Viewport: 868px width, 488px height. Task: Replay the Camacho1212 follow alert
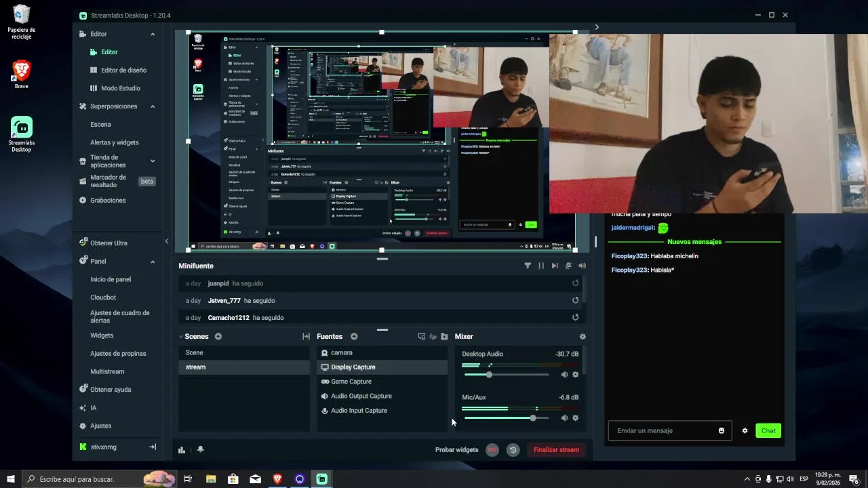pyautogui.click(x=575, y=317)
